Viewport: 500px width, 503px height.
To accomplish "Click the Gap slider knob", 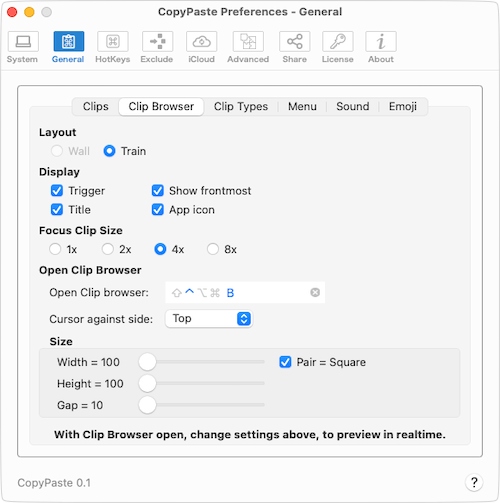I will click(x=147, y=405).
